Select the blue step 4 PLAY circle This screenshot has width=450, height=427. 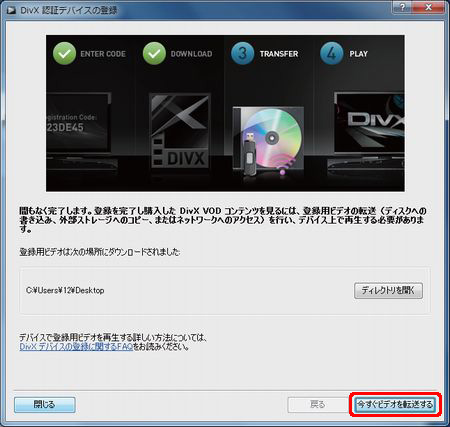point(332,53)
